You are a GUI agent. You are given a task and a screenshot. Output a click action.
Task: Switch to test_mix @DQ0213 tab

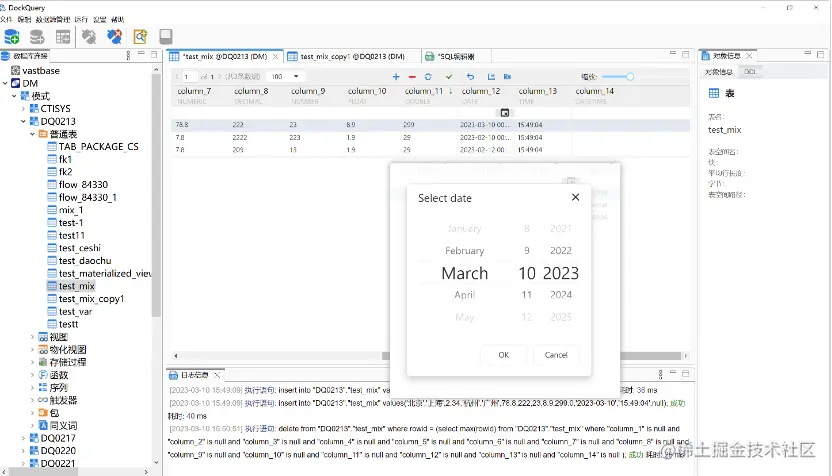225,56
